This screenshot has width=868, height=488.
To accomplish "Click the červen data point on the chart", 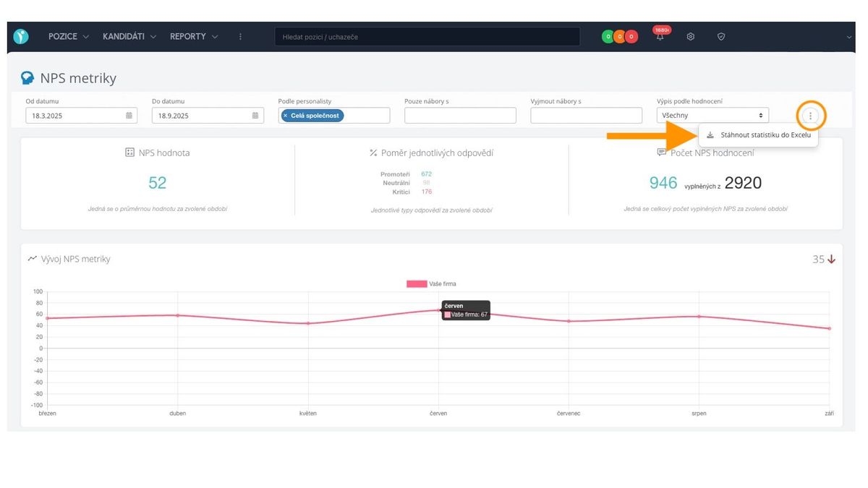I will tap(439, 310).
